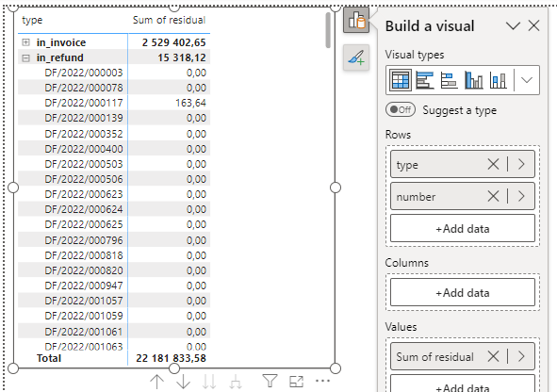Close the Build a visual pane
557x392 pixels.
[x=534, y=26]
